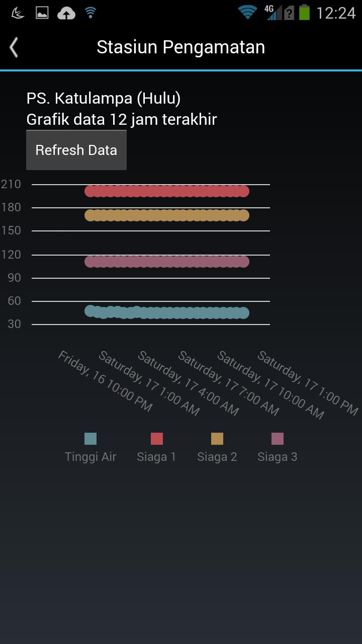Tap the 12:24 clock in status bar
The height and width of the screenshot is (644, 362).
click(x=336, y=13)
